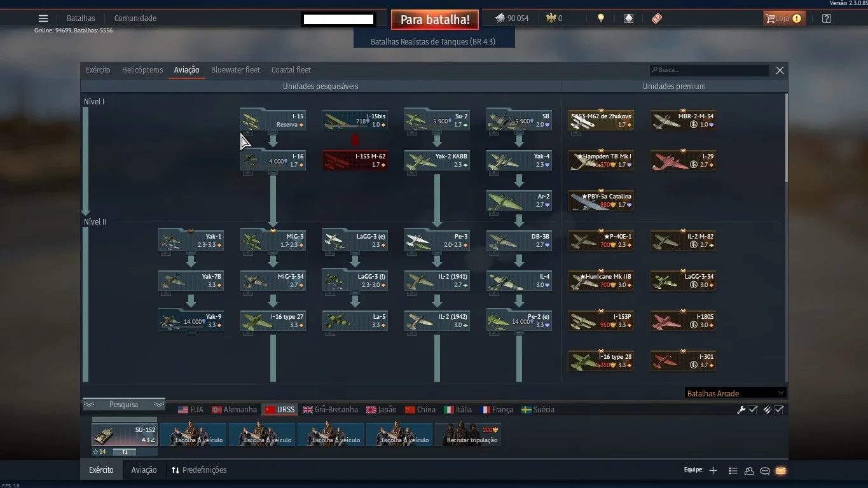
Task: Click the Para batalha! button
Action: pos(435,20)
